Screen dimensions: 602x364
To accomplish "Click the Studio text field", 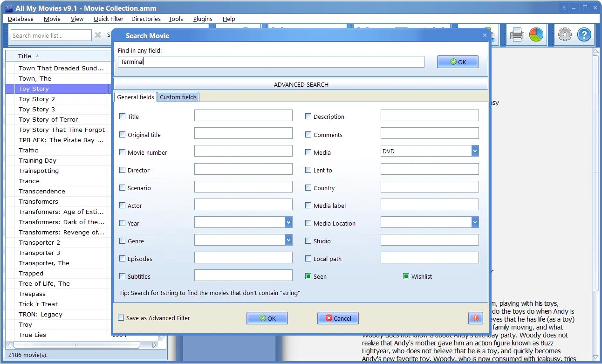I will tap(430, 240).
